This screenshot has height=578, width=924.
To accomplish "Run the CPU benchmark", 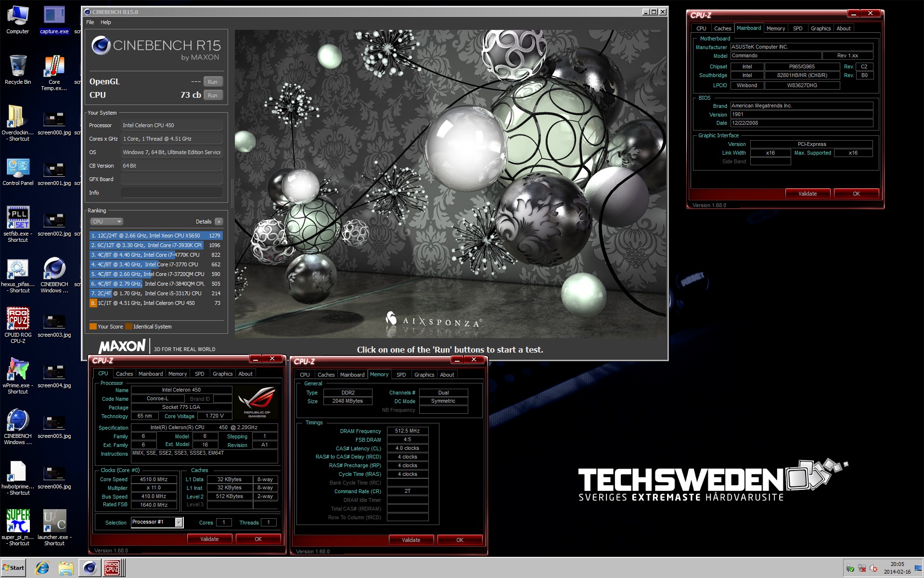I will [213, 95].
